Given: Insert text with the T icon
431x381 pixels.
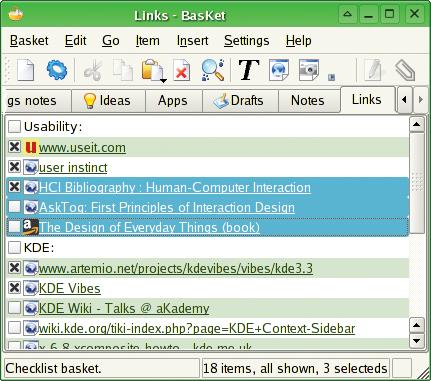Looking at the screenshot, I should point(248,70).
